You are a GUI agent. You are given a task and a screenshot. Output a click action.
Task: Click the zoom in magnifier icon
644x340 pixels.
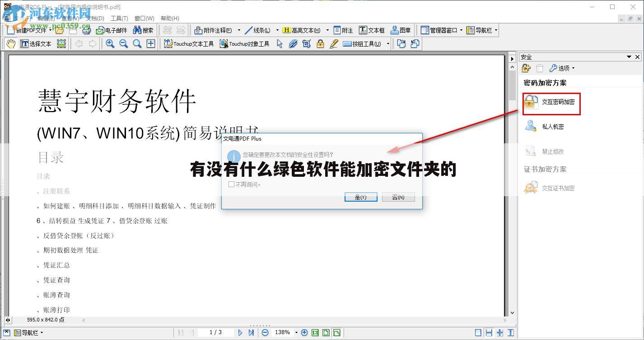point(110,44)
